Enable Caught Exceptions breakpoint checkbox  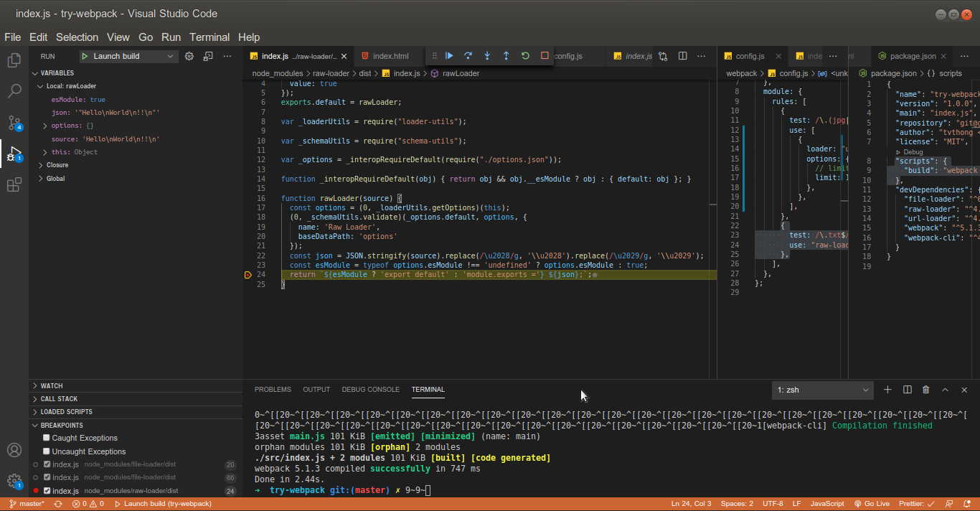tap(47, 438)
